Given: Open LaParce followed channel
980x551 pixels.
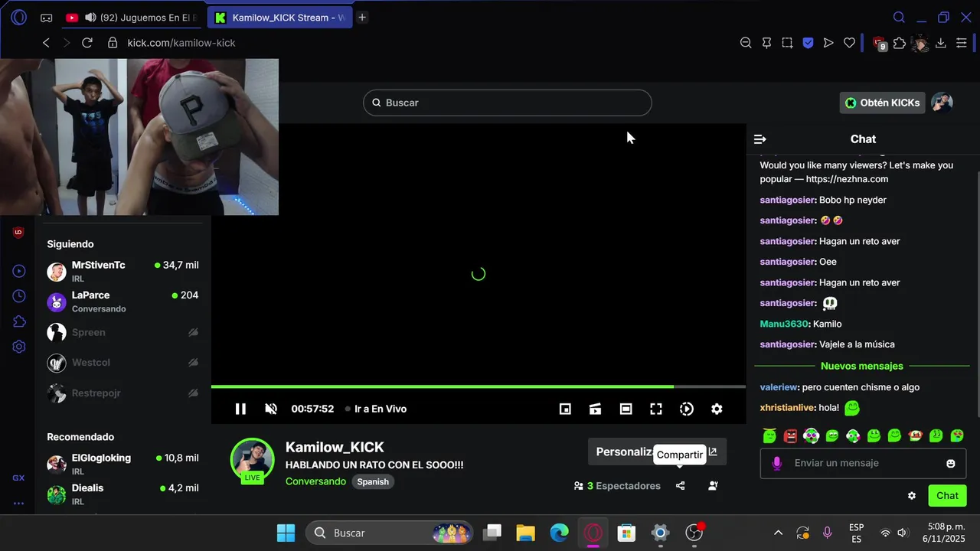Looking at the screenshot, I should (122, 302).
